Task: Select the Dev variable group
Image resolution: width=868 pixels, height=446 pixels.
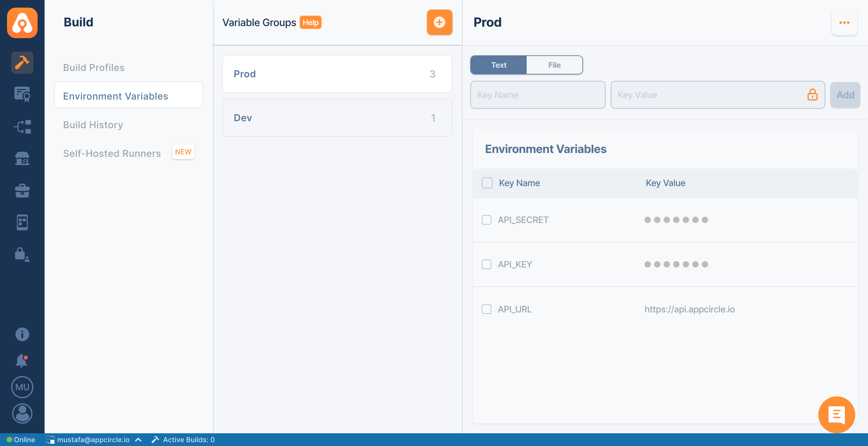Action: (337, 117)
